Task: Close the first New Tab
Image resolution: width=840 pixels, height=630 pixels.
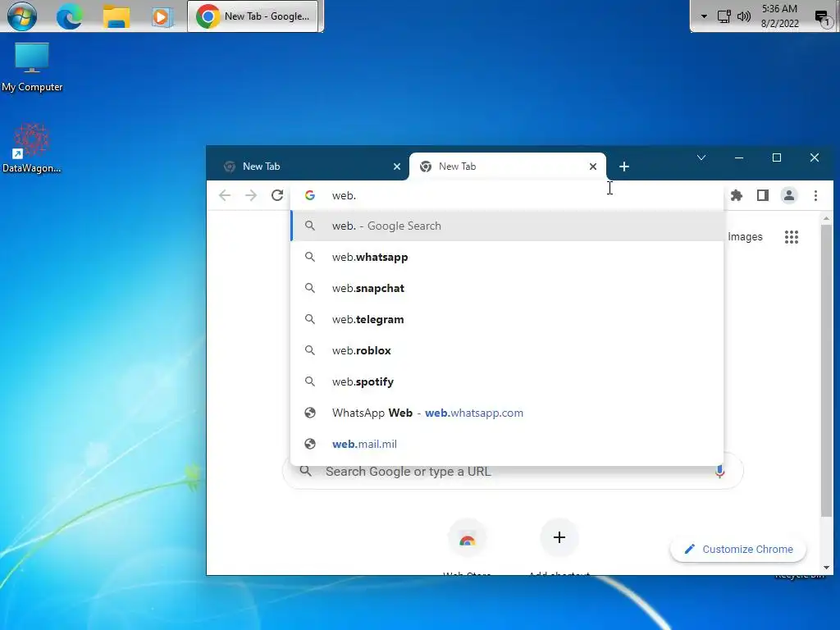Action: point(397,167)
